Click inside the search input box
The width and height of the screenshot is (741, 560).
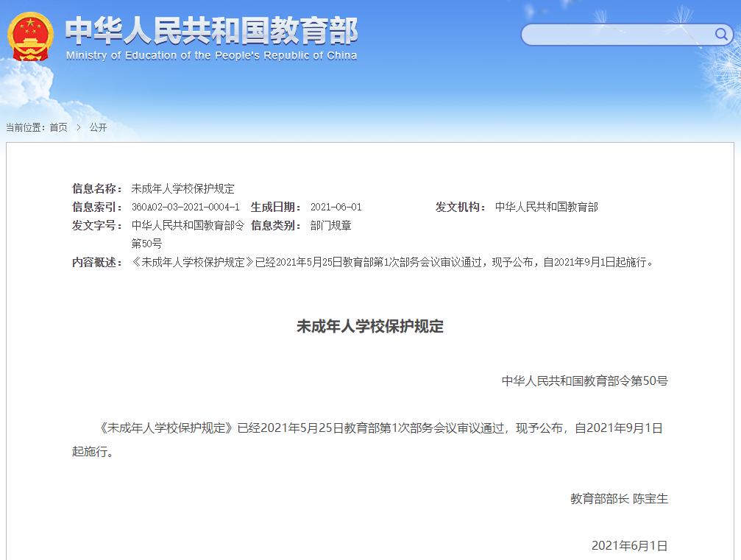click(618, 34)
